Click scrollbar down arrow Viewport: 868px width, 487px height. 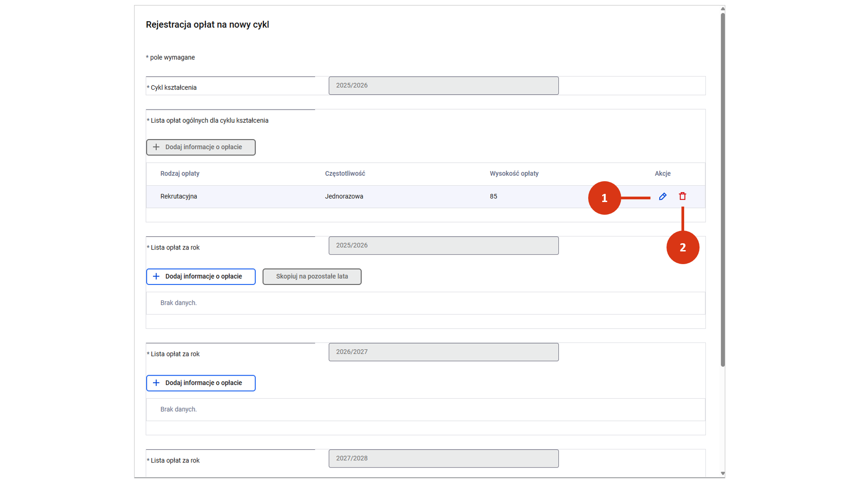pos(723,473)
